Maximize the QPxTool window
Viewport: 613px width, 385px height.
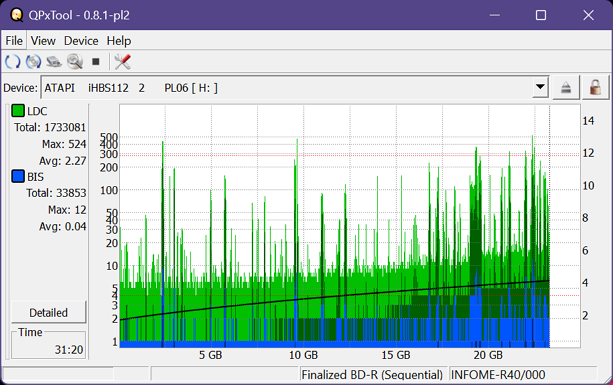pos(541,15)
